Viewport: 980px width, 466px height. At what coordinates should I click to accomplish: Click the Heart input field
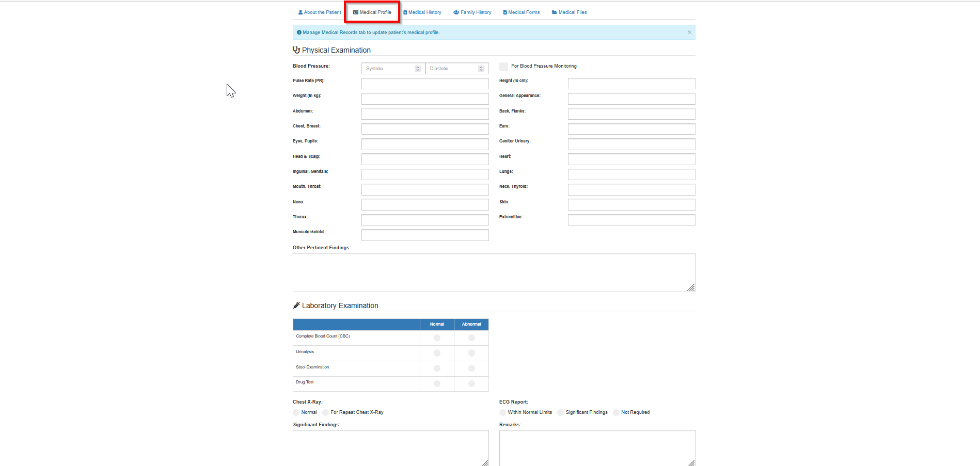[x=631, y=159]
